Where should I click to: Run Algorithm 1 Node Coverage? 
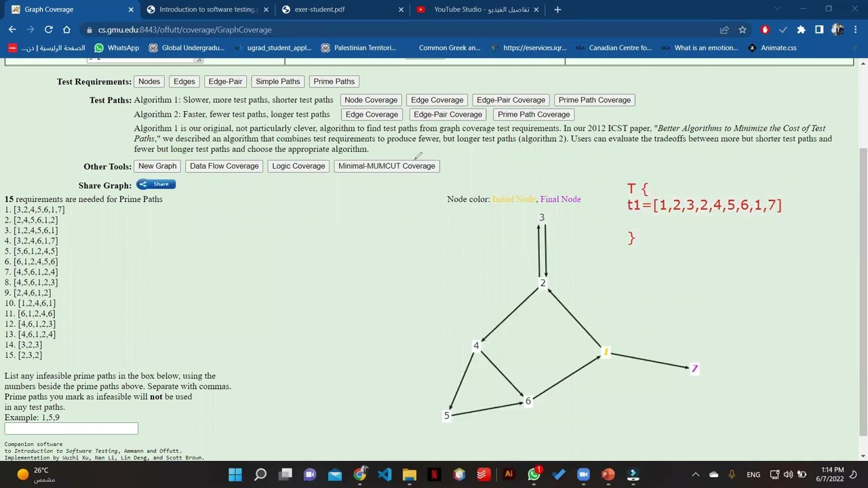tap(371, 100)
